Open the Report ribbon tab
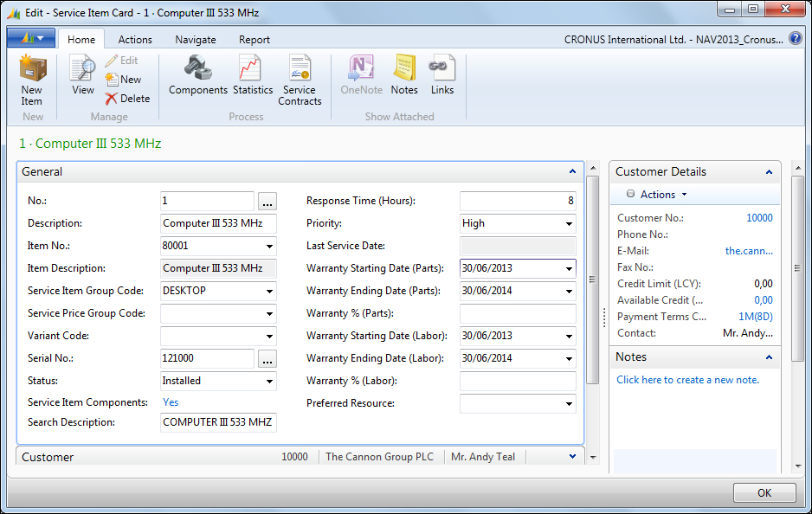The image size is (812, 514). [x=255, y=39]
